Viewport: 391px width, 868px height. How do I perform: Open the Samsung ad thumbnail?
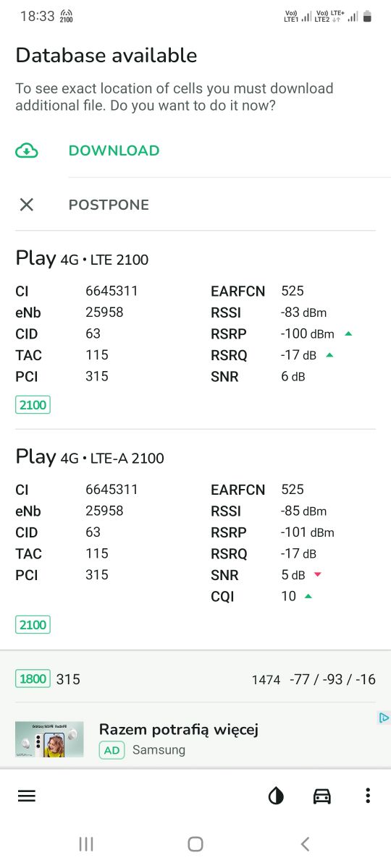pyautogui.click(x=49, y=739)
